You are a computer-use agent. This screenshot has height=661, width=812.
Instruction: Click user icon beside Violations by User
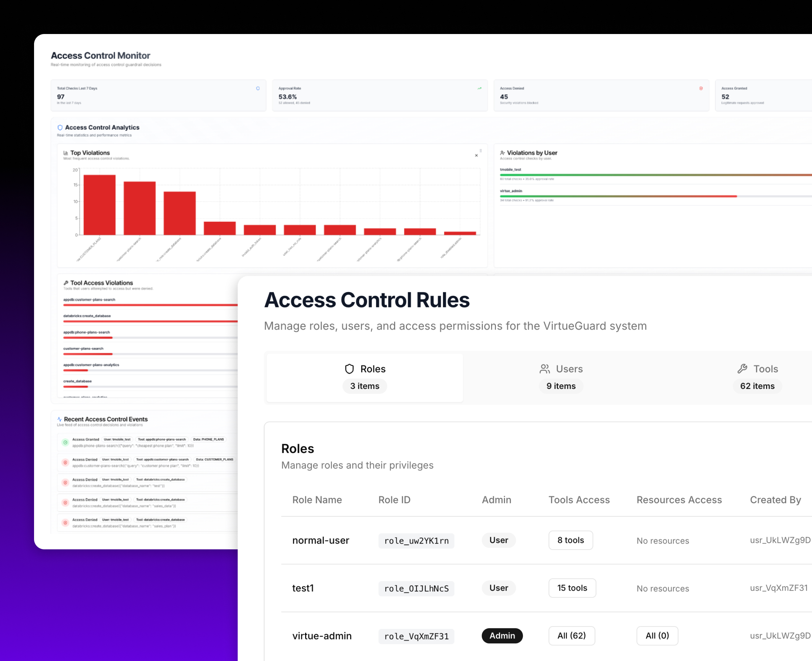pos(502,153)
